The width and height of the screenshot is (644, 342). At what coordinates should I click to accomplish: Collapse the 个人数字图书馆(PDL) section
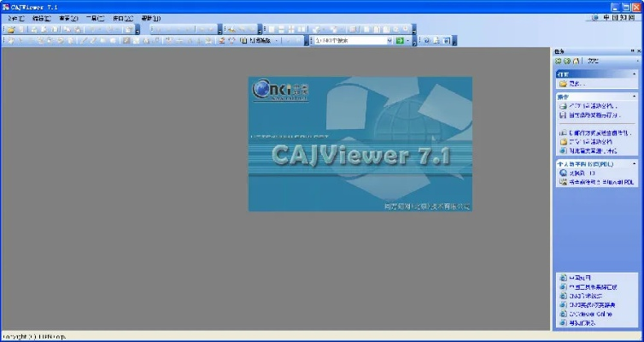(x=635, y=164)
